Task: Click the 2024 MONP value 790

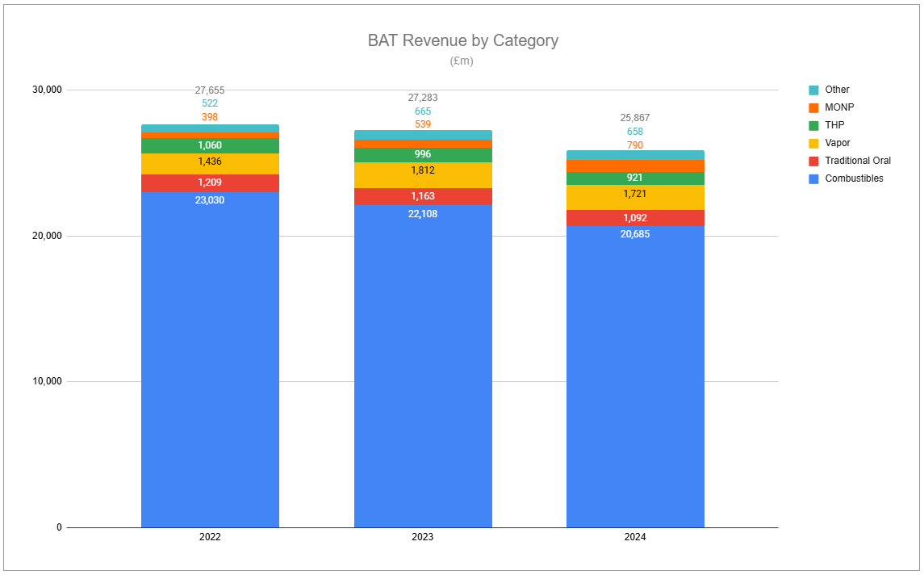Action: (635, 145)
